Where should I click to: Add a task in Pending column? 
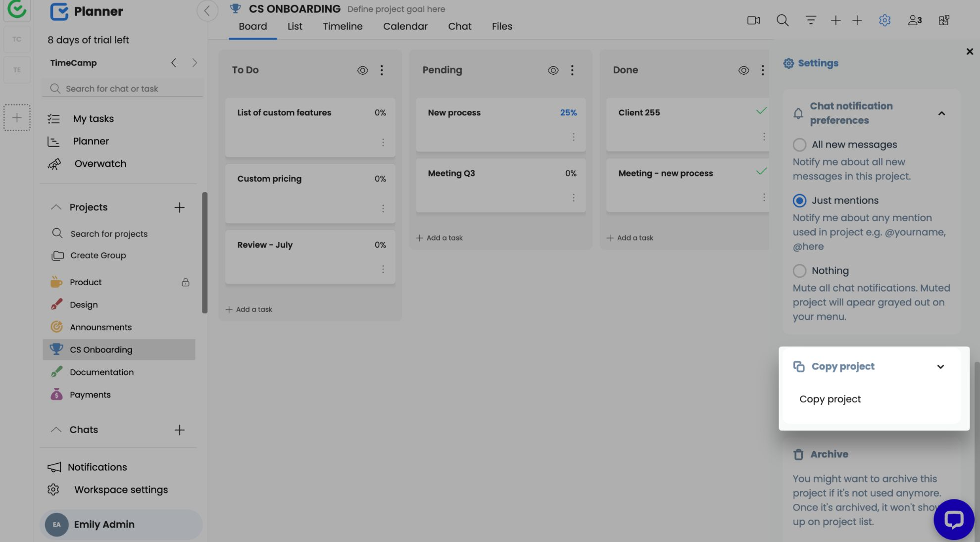440,238
